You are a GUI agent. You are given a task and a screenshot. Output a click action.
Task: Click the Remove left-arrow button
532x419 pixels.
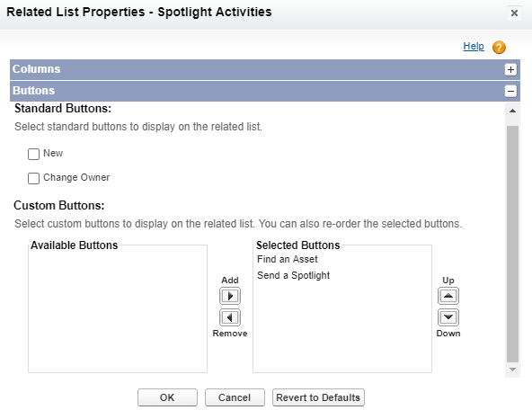coord(230,317)
